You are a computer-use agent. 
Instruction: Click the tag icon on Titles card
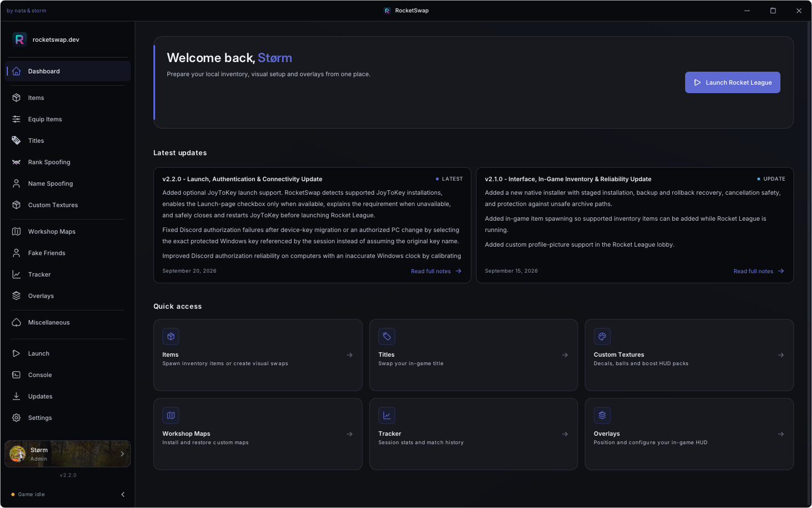tap(387, 336)
